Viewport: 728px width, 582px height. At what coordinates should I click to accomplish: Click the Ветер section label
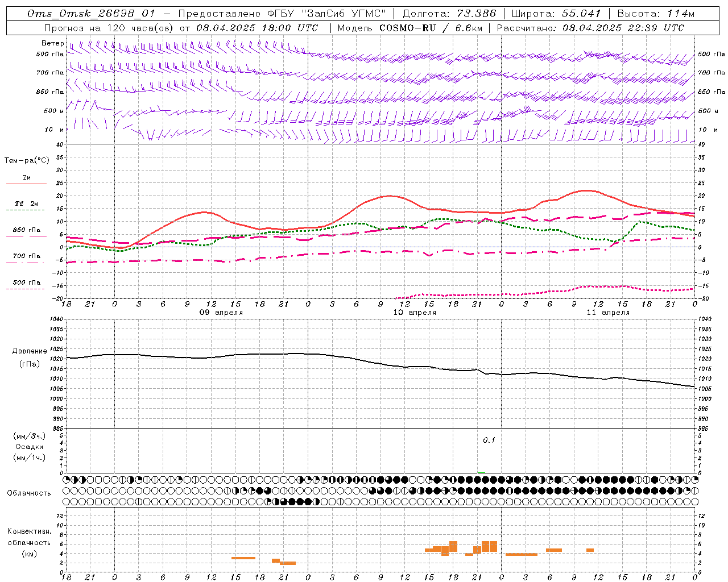pyautogui.click(x=52, y=43)
